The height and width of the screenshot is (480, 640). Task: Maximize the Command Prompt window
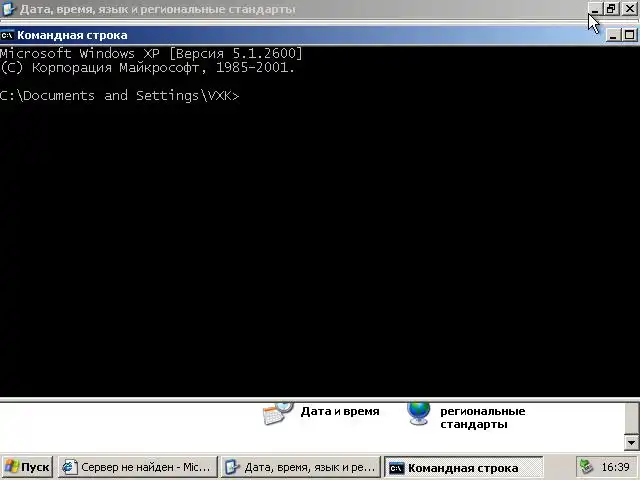click(630, 36)
